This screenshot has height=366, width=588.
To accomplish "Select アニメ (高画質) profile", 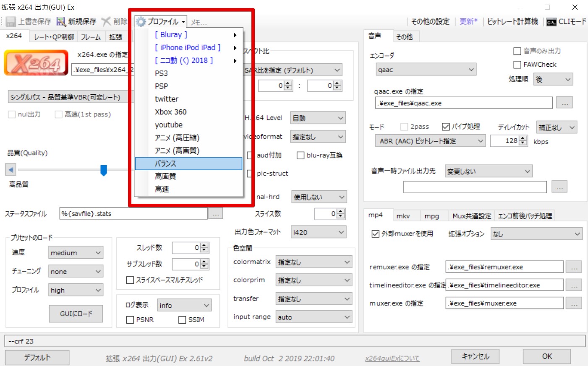I will [x=189, y=151].
